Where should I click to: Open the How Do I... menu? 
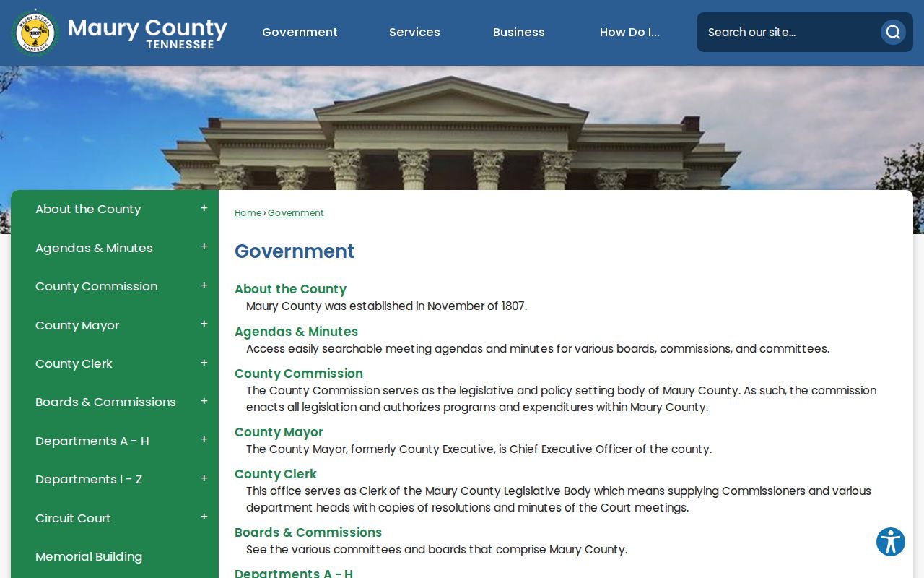(629, 32)
